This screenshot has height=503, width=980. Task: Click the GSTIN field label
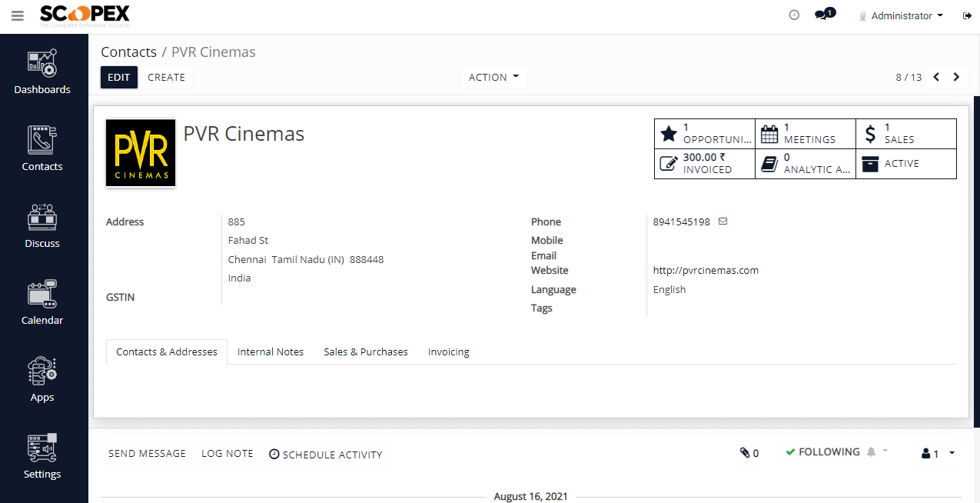pos(121,297)
